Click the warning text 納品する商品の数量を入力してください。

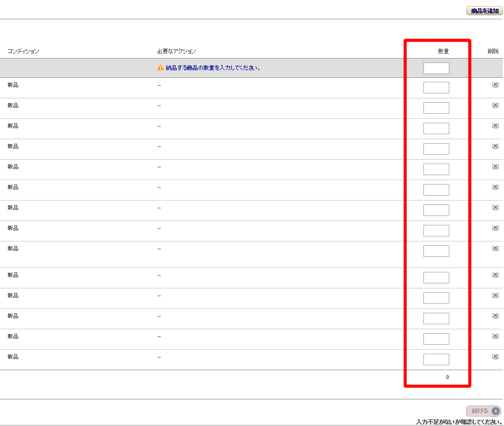[x=213, y=67]
